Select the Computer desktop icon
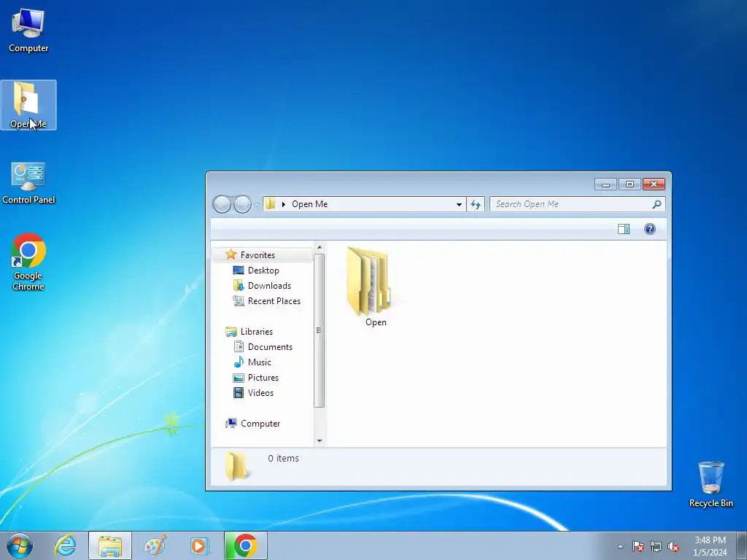The height and width of the screenshot is (560, 747). [28, 30]
